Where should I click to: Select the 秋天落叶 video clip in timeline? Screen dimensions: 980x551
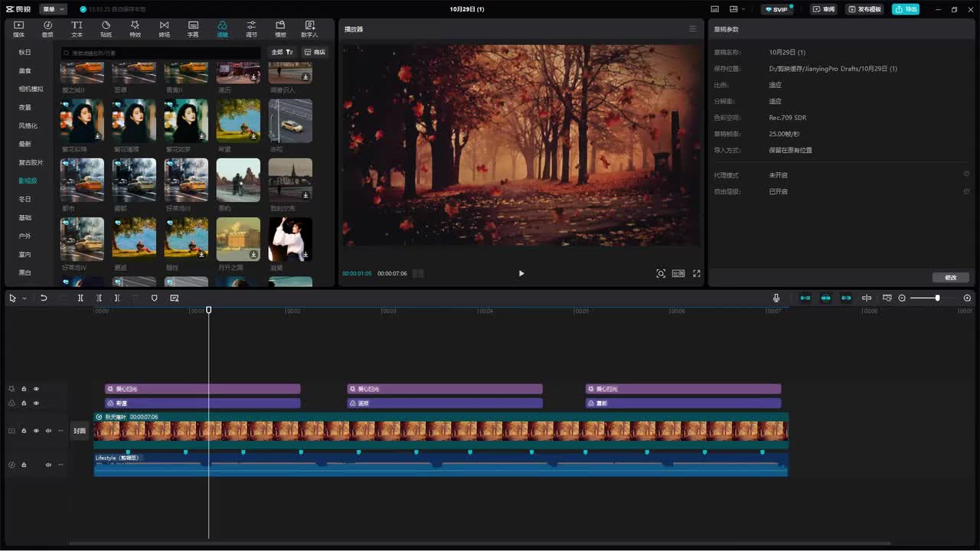pos(441,430)
